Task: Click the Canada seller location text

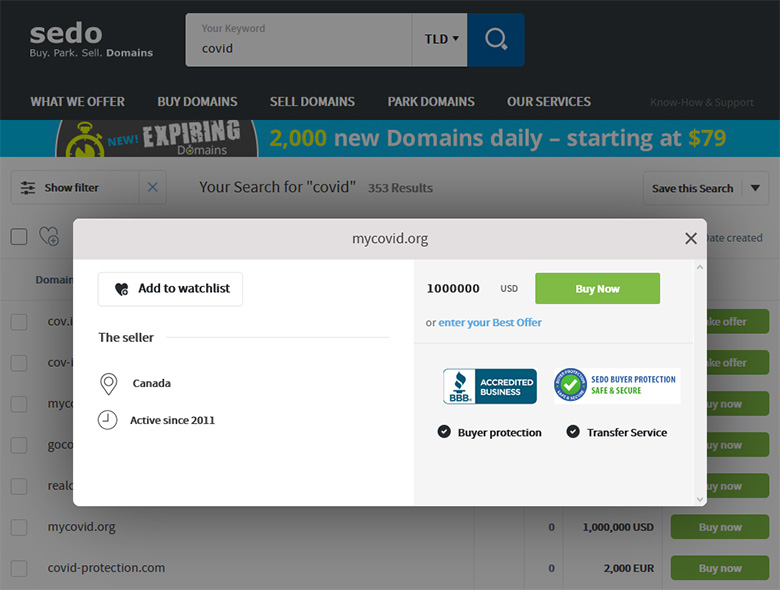Action: coord(152,383)
